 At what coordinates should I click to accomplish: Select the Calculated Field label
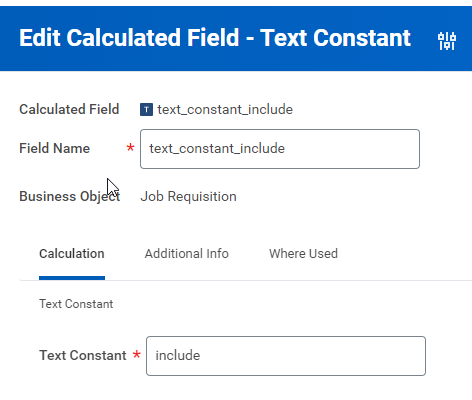(69, 109)
